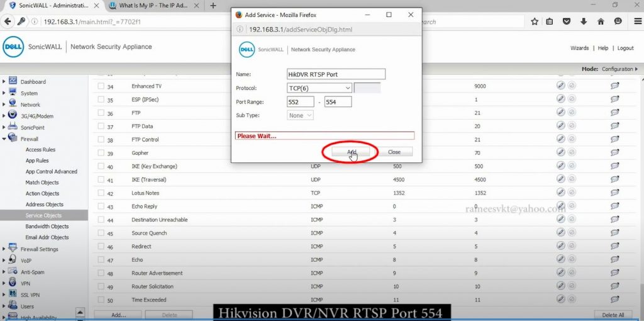This screenshot has height=321, width=644.
Task: Edit the IKE (Key Exchange) pencil icon
Action: tap(560, 166)
